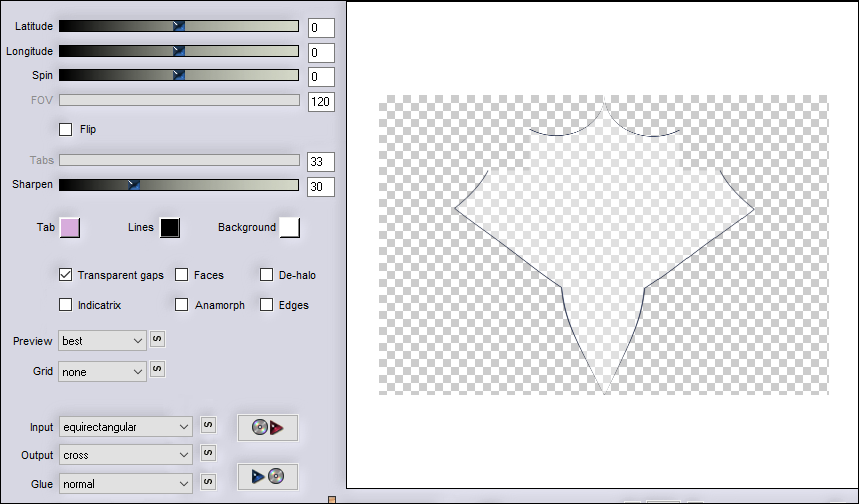The width and height of the screenshot is (859, 504).
Task: Check the Indicatrix option
Action: tap(66, 305)
